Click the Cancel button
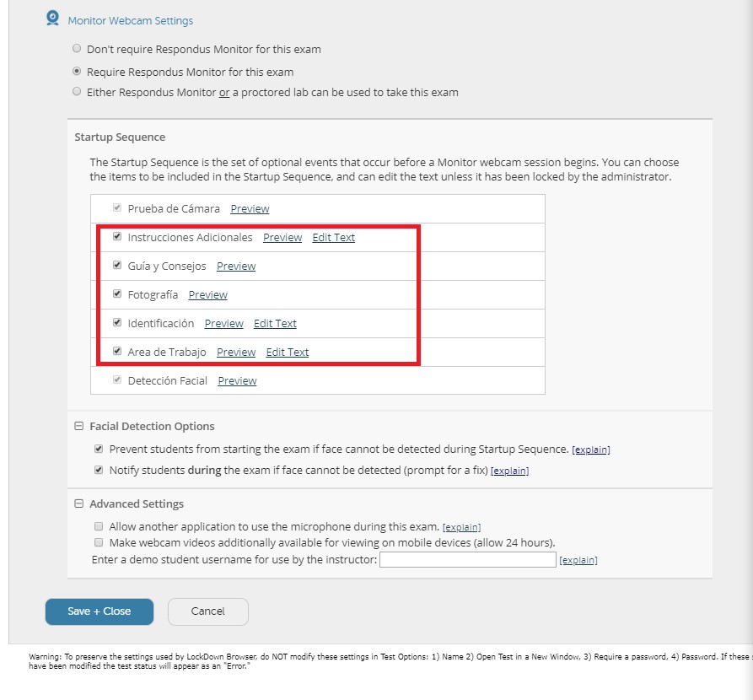753x700 pixels. click(208, 611)
